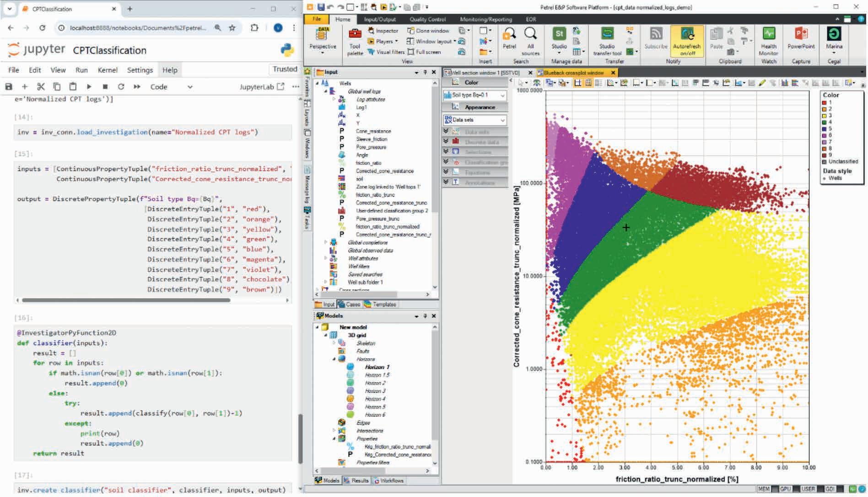868x497 pixels.
Task: Run the selected Jupyter cell
Action: (x=89, y=86)
